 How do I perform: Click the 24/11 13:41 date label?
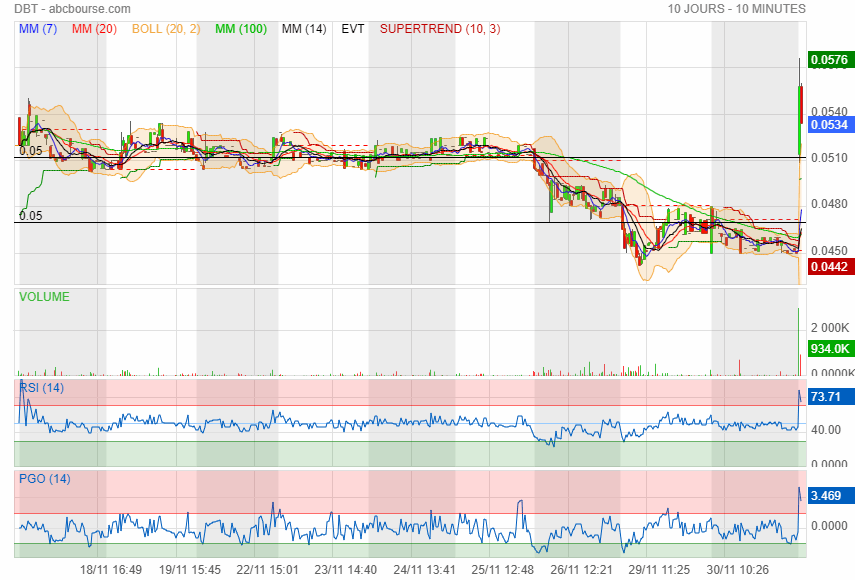424,570
